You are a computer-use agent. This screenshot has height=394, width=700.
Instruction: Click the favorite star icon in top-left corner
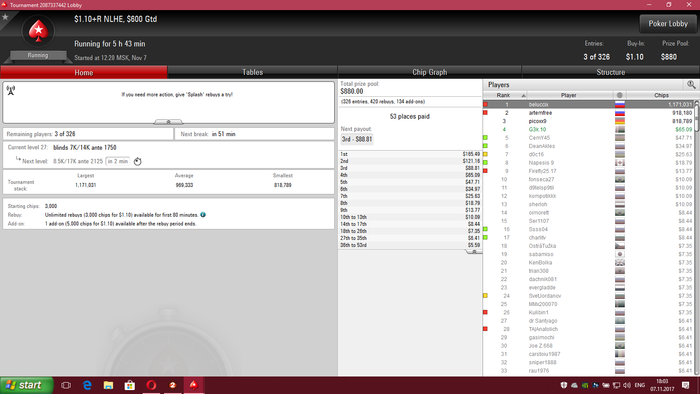pyautogui.click(x=5, y=17)
